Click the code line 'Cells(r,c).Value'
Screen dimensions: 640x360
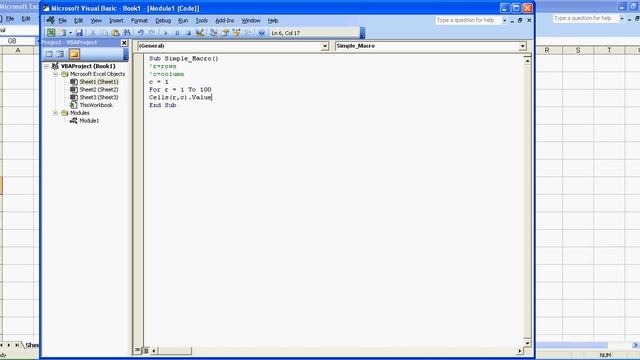click(180, 98)
